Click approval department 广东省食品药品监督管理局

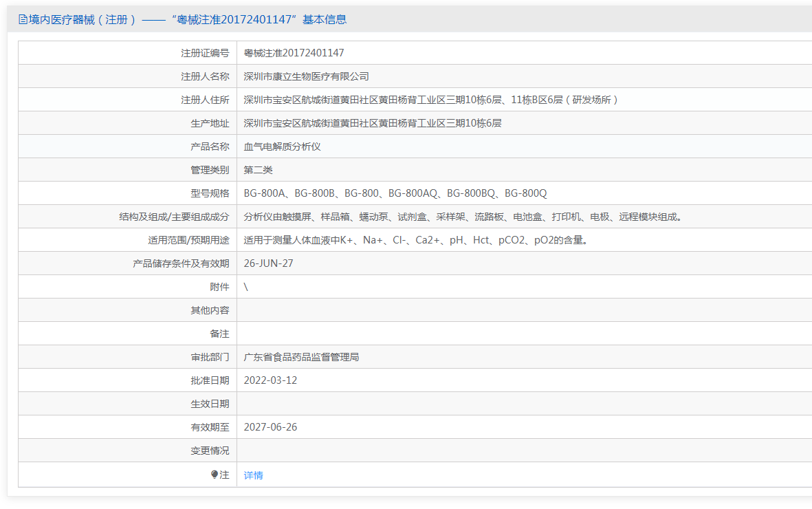[302, 357]
